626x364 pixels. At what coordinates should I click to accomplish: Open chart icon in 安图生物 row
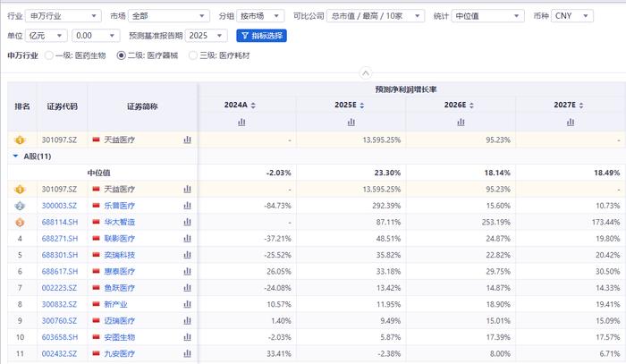click(x=187, y=337)
